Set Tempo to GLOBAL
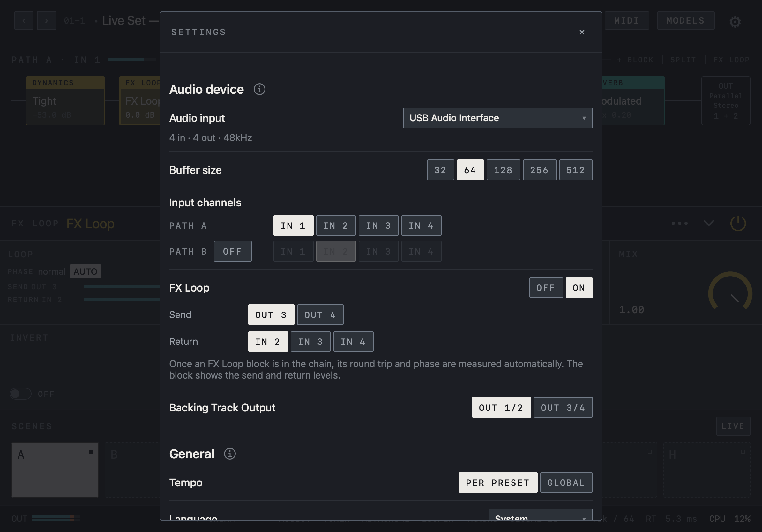762x532 pixels. [x=566, y=483]
